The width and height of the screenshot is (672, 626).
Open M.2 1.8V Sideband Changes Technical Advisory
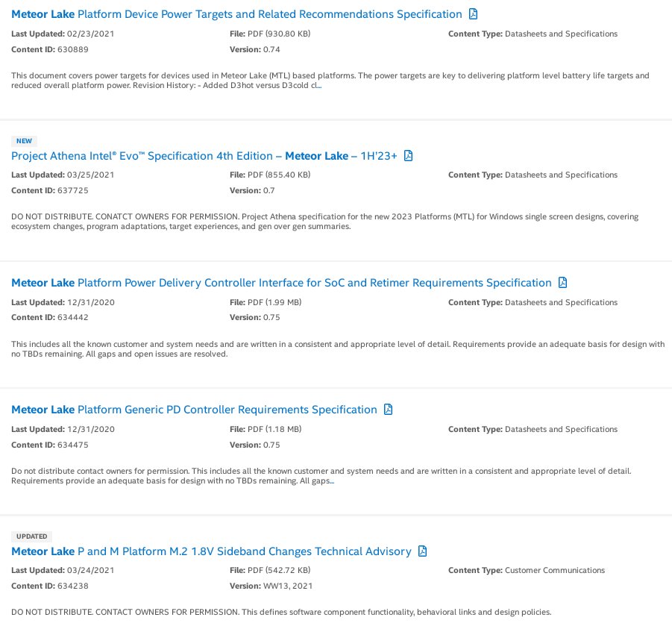click(x=211, y=551)
